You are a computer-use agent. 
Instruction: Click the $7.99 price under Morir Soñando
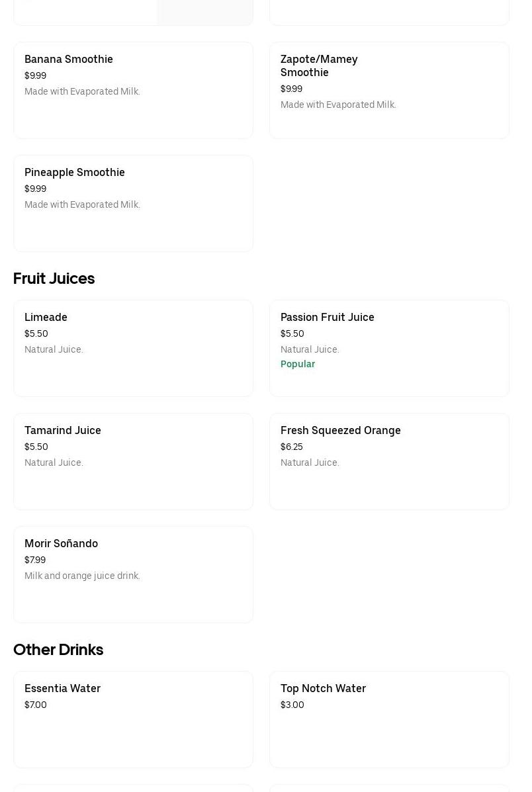point(35,560)
